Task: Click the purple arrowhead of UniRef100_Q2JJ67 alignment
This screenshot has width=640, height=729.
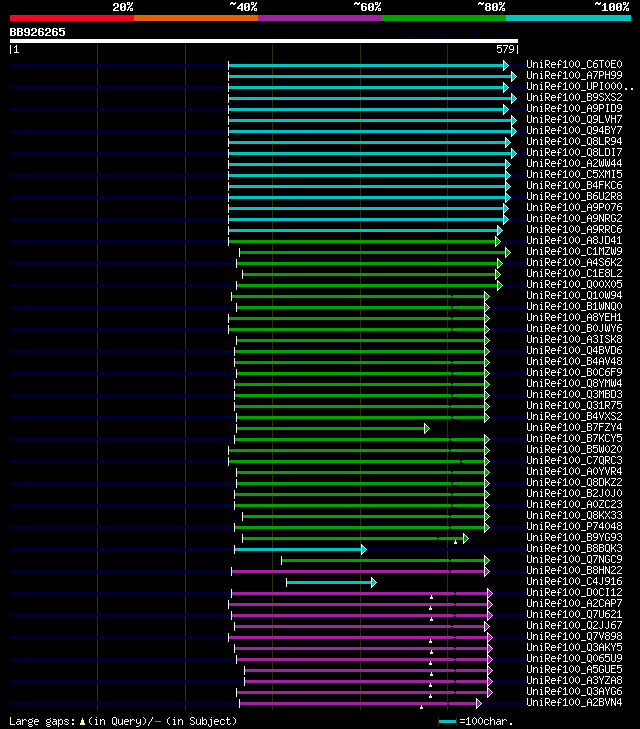Action: click(487, 626)
